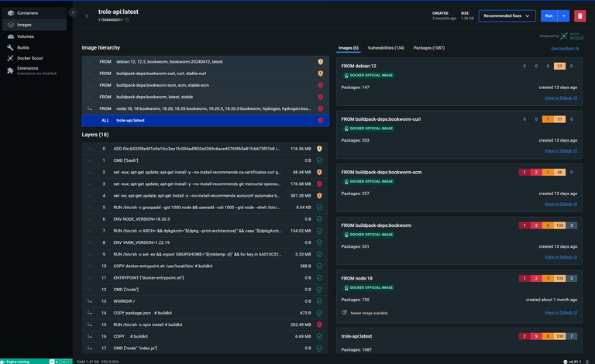595x364 pixels.
Task: Select layer 8 ENV YARN_VERSION=1.22.19
Action: click(205, 242)
